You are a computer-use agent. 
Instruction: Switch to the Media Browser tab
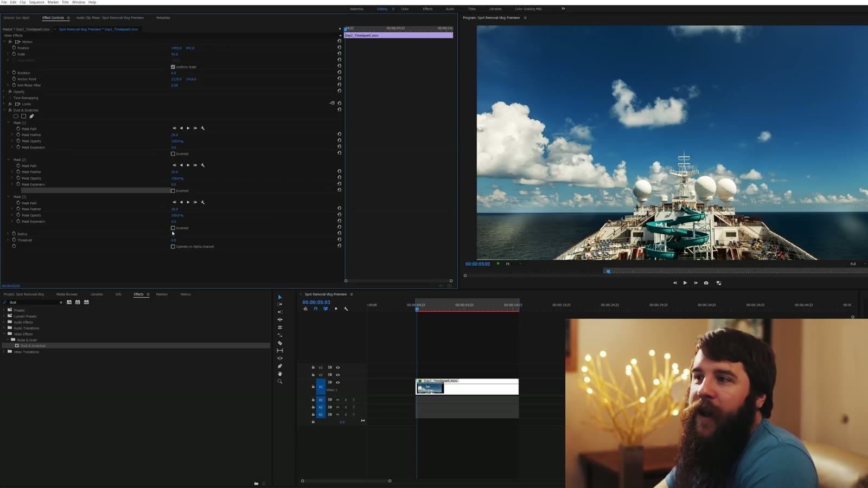pyautogui.click(x=67, y=294)
